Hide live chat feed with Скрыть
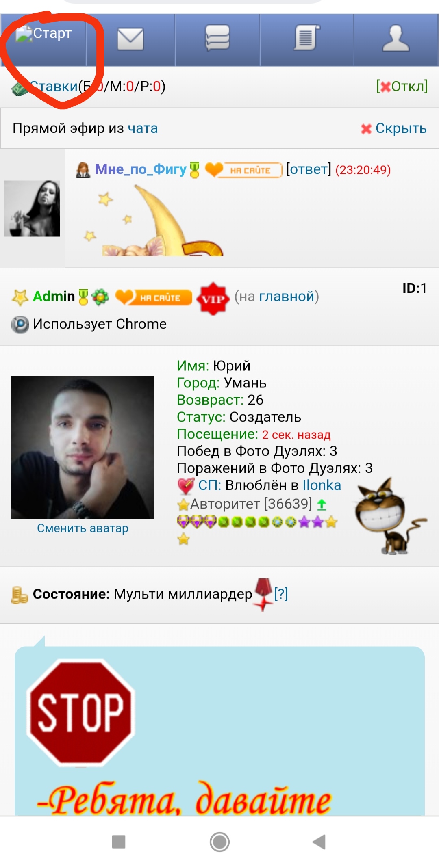Image resolution: width=439 pixels, height=868 pixels. tap(394, 128)
